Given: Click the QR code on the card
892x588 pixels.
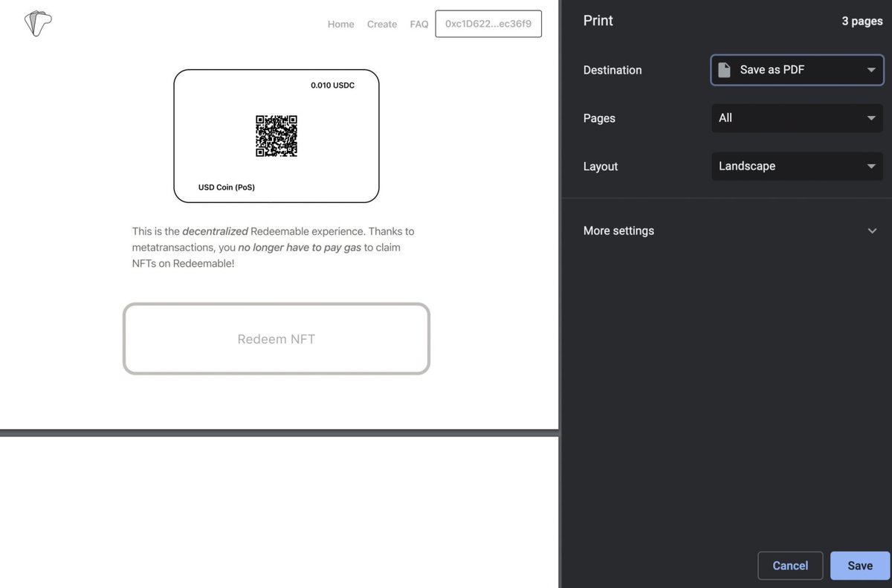Looking at the screenshot, I should (277, 136).
